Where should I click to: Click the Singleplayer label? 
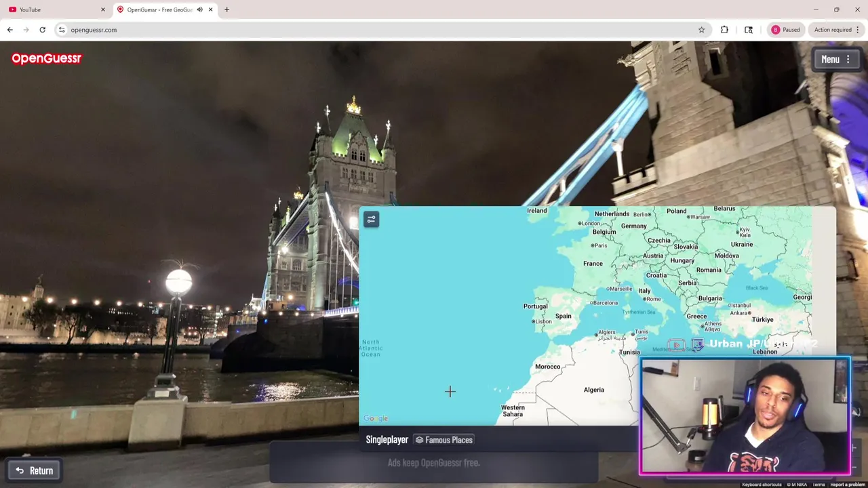click(x=387, y=440)
